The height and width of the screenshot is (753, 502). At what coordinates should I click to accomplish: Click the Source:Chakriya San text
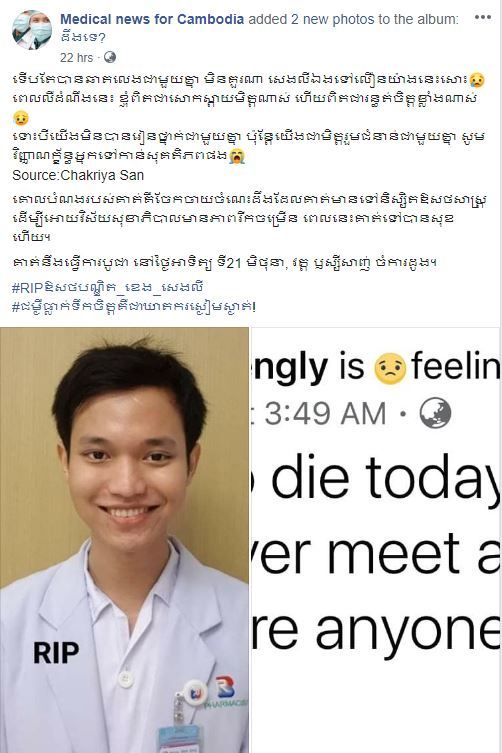[x=78, y=175]
